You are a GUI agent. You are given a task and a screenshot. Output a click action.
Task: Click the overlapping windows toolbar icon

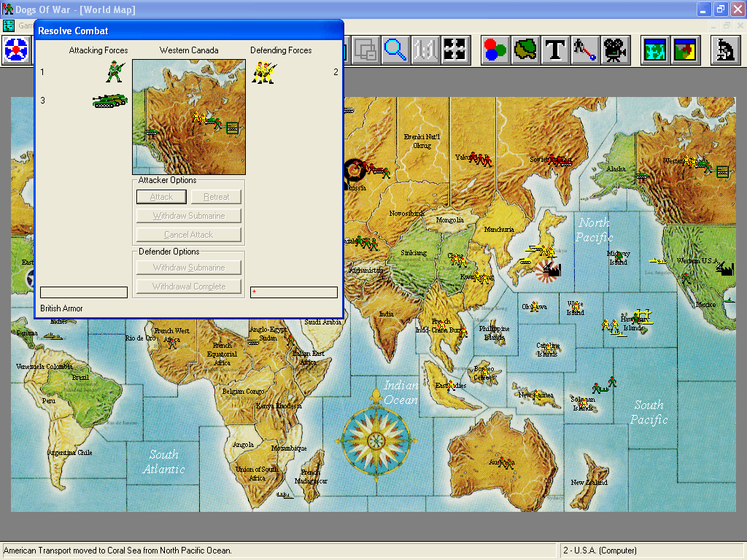pos(365,50)
